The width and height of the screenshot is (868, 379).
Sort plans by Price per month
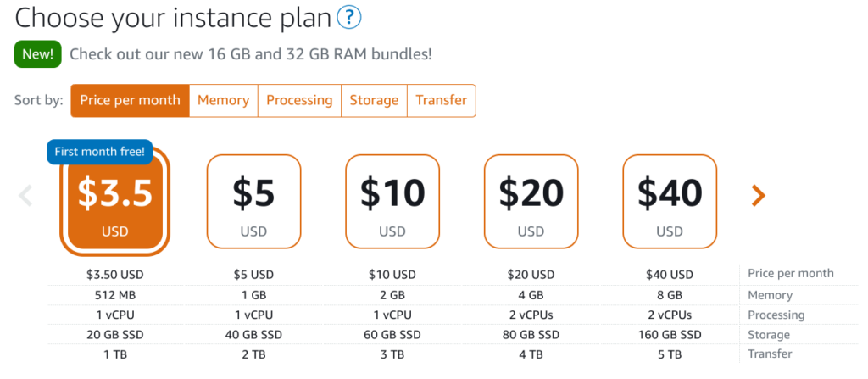coord(130,100)
